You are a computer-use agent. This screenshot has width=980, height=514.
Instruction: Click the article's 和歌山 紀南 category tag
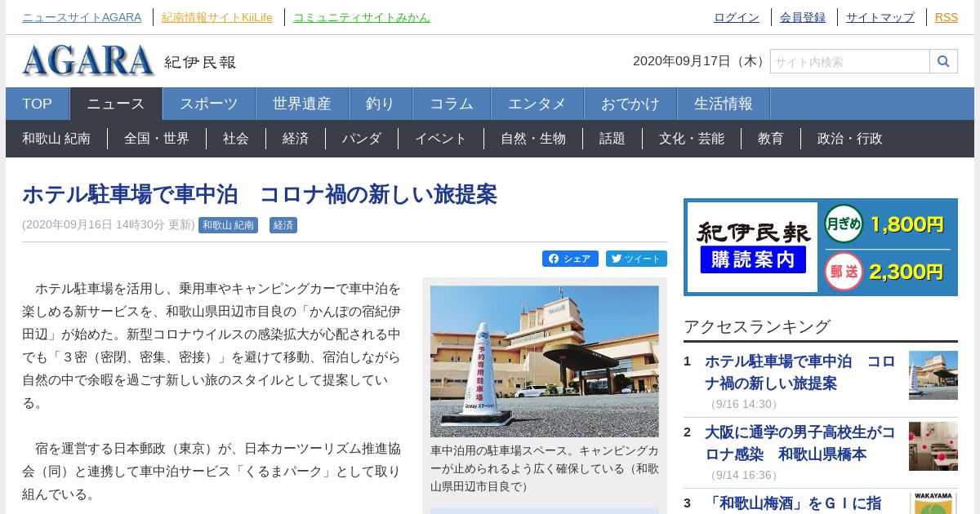pyautogui.click(x=228, y=225)
